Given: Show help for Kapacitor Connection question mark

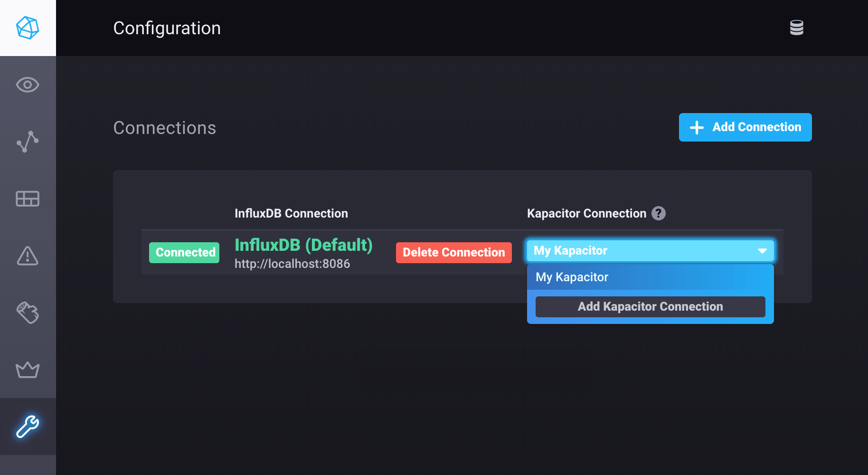Looking at the screenshot, I should point(658,213).
